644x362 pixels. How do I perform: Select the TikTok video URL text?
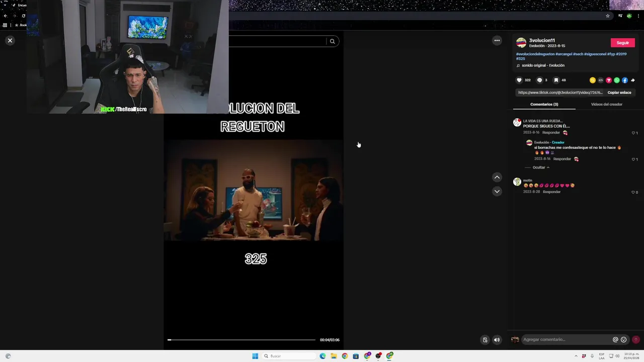point(560,93)
